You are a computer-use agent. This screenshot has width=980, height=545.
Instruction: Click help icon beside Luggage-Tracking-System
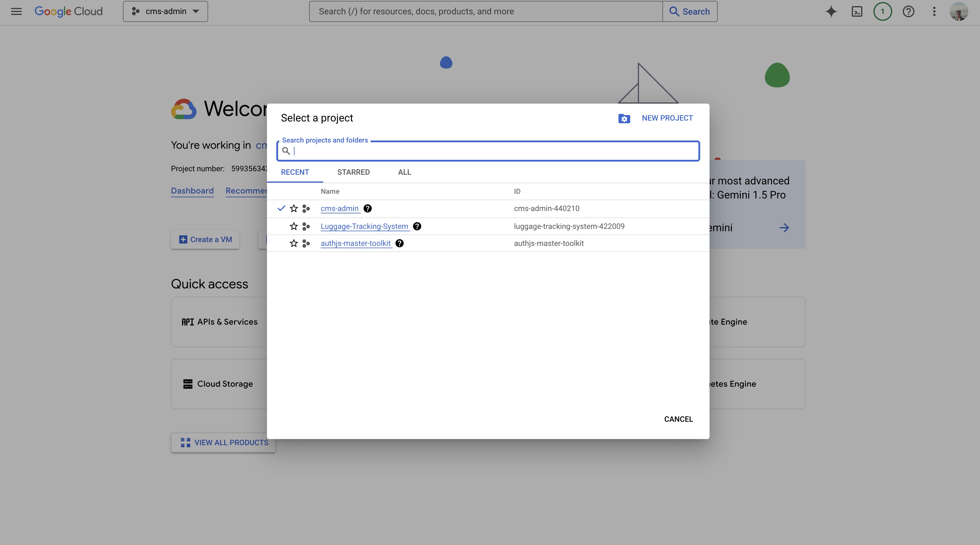pos(417,226)
